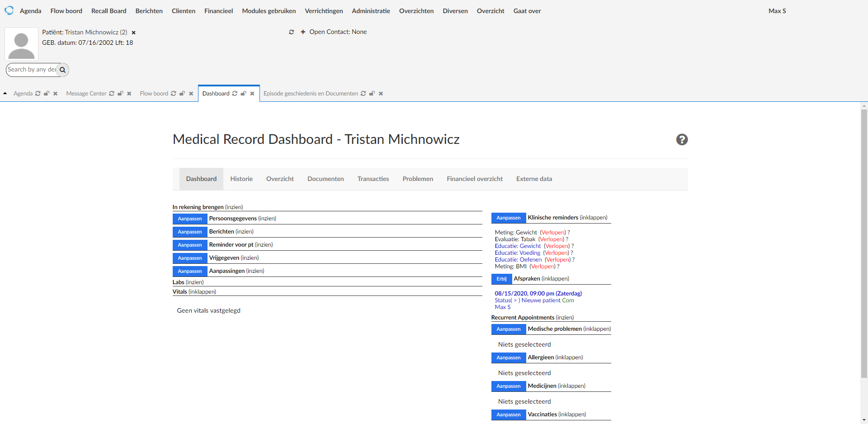The image size is (868, 424).
Task: Click the plus icon beside Open Contact
Action: tap(303, 32)
